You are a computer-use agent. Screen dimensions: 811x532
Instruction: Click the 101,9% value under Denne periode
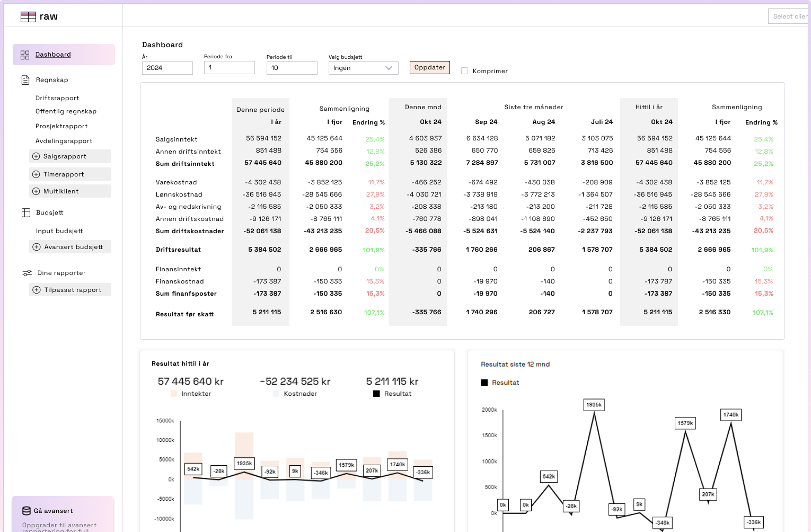point(374,250)
